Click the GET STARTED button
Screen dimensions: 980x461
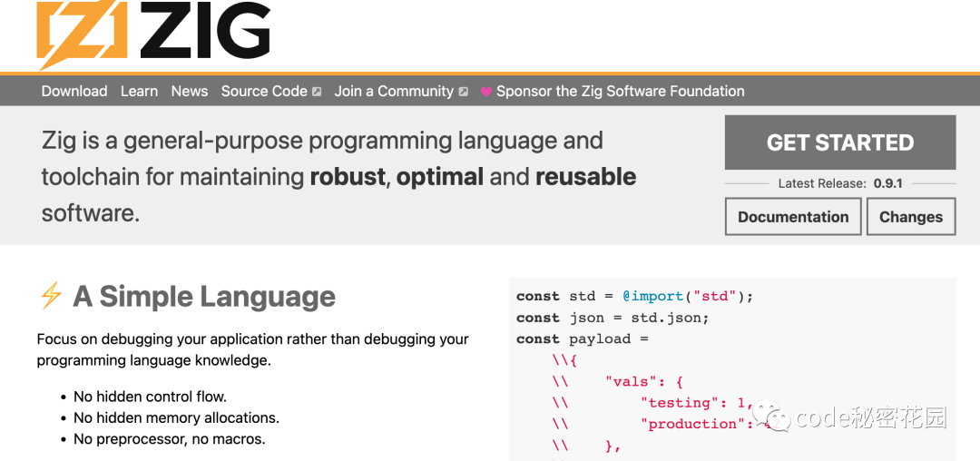pyautogui.click(x=840, y=142)
